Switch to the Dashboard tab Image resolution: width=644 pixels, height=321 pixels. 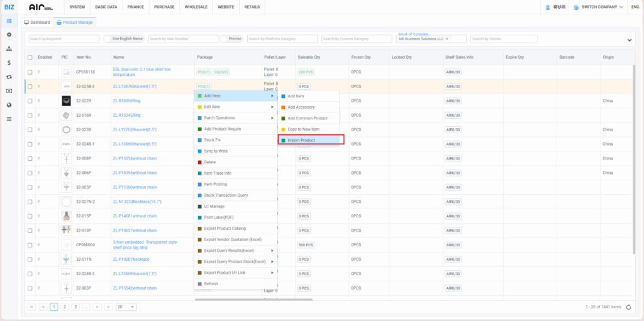(x=37, y=22)
